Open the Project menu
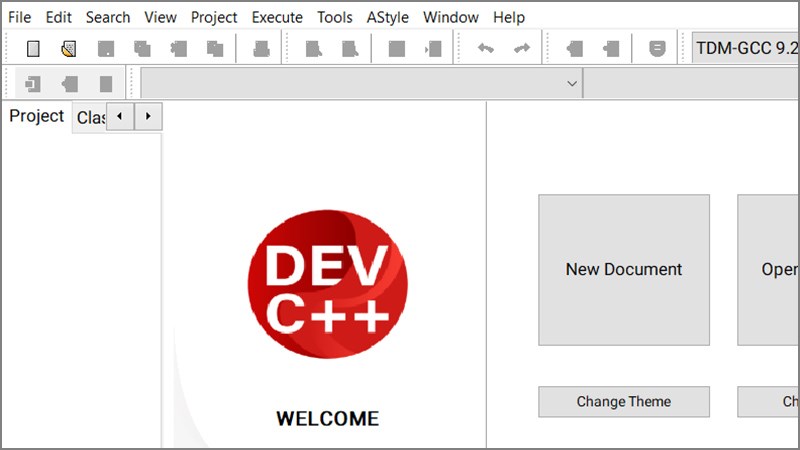This screenshot has width=800, height=450. 214,17
